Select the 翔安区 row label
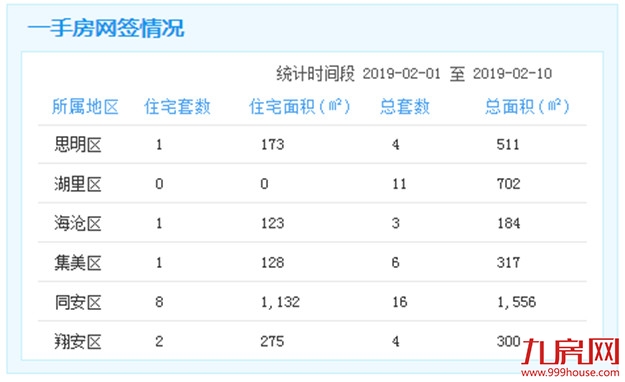 (x=78, y=342)
